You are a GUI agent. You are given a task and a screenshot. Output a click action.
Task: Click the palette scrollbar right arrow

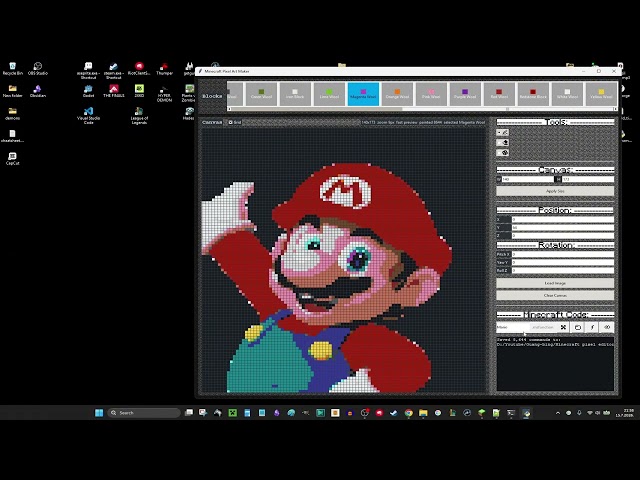pyautogui.click(x=615, y=109)
